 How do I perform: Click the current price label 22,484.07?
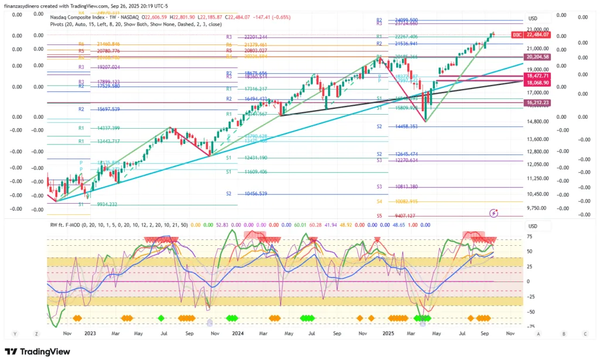tap(538, 35)
